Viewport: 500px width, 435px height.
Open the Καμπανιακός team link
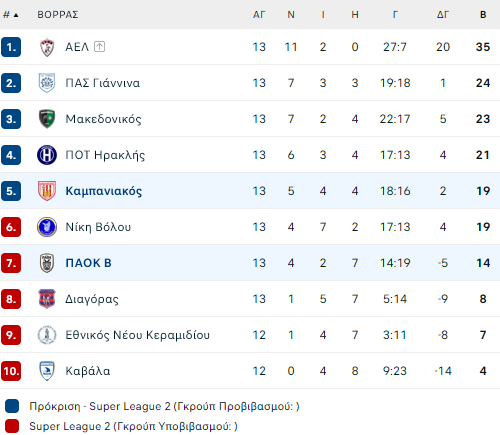(104, 191)
